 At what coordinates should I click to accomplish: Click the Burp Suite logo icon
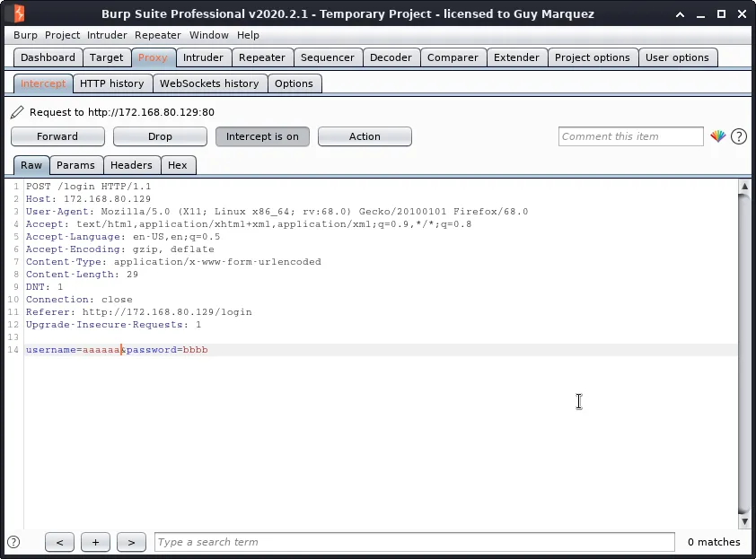19,13
